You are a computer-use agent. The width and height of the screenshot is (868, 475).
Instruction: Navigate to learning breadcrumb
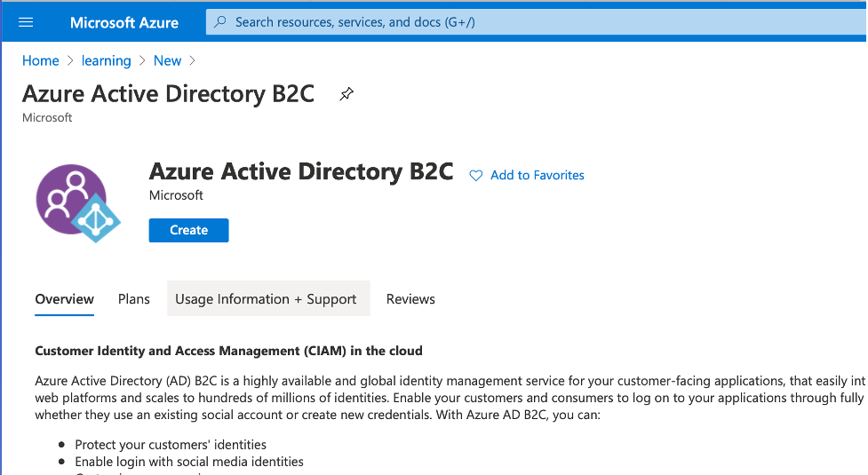(x=107, y=61)
